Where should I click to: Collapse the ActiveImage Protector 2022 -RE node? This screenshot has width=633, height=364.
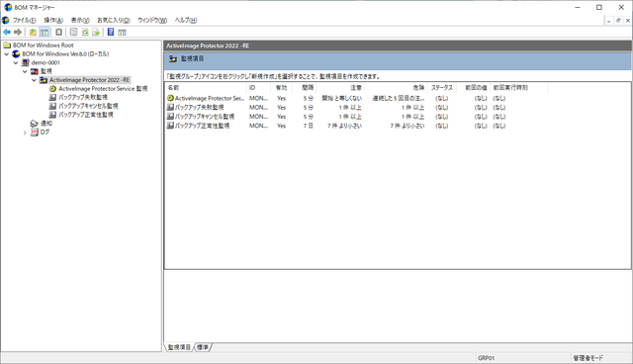35,80
